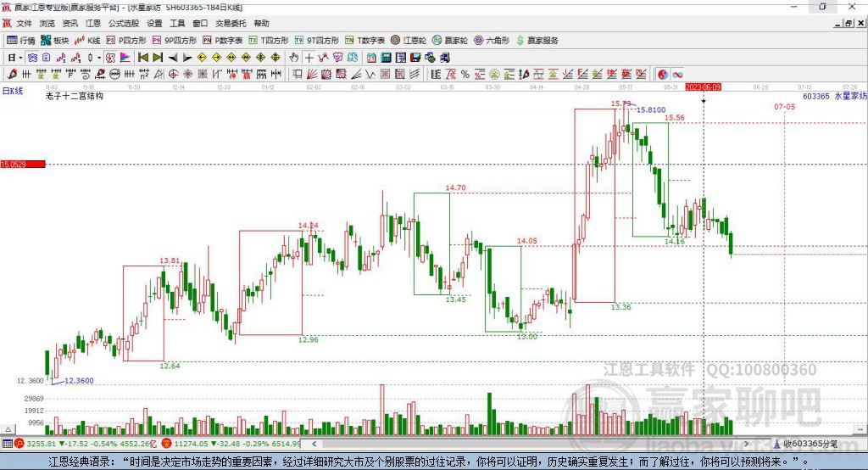Open the 江恩轮 Gann wheel
The image size is (868, 470).
[409, 41]
